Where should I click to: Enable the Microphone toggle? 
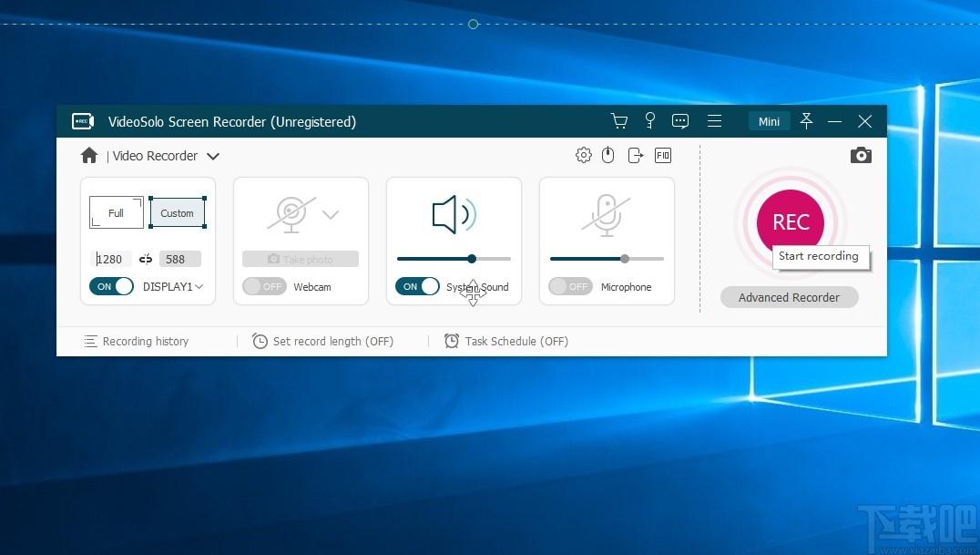[x=570, y=286]
